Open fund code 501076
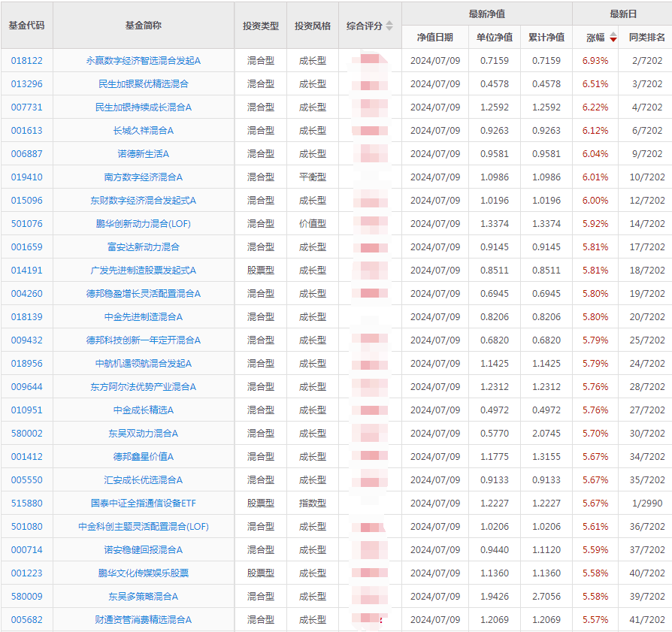 (x=26, y=223)
